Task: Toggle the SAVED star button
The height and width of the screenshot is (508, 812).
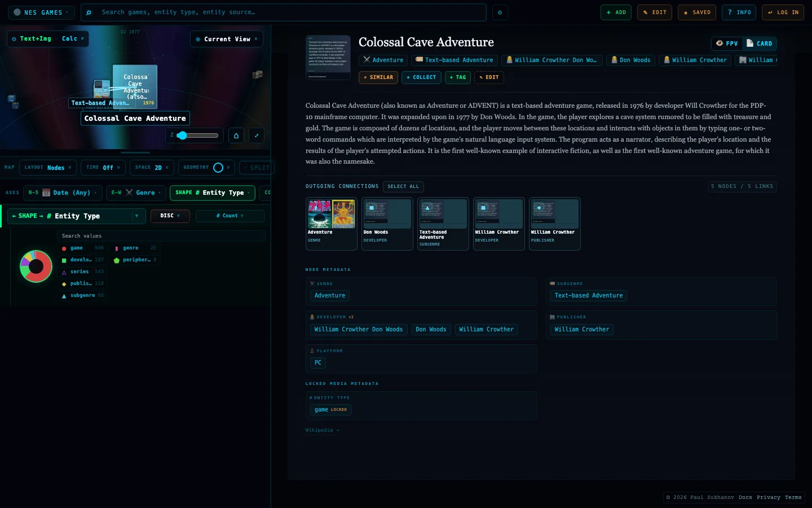Action: coord(697,12)
